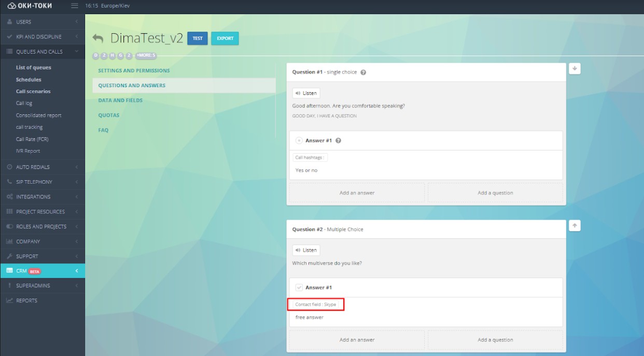Click the 'D' breadcrumb bubble
The image size is (644, 356).
pyautogui.click(x=96, y=56)
